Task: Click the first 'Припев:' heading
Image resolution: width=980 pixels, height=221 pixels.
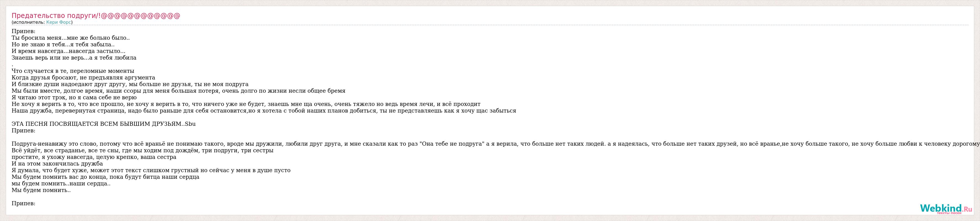Action: coord(23,31)
